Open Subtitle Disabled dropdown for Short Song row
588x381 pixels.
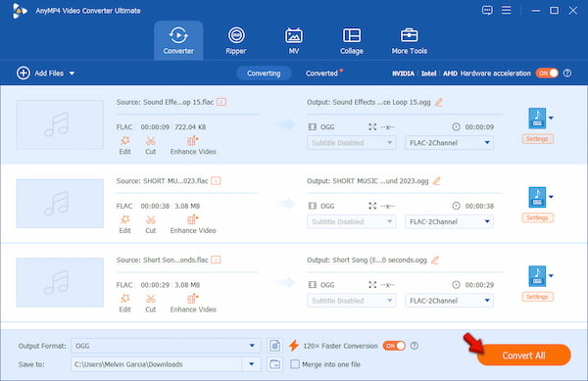pos(352,301)
